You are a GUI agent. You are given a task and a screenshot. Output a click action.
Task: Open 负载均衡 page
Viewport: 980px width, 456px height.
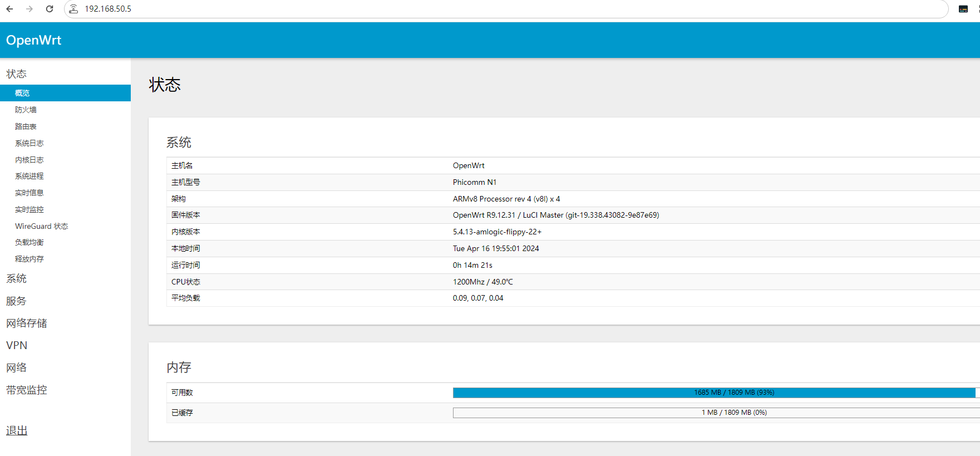click(x=29, y=242)
